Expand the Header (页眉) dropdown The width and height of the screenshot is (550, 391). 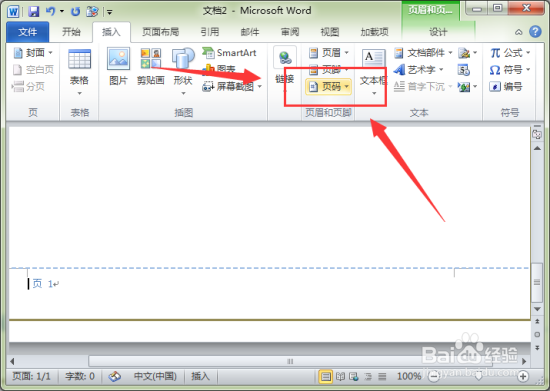coord(346,53)
